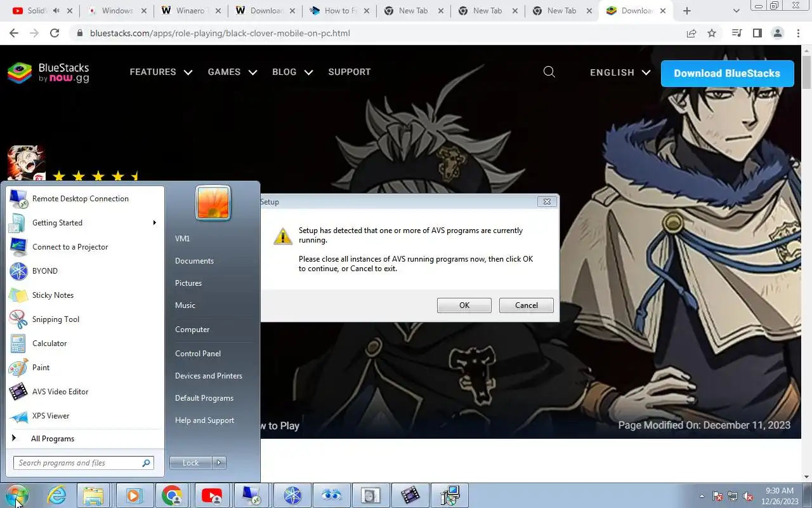The image size is (812, 508).
Task: Open Control Panel
Action: [198, 354]
